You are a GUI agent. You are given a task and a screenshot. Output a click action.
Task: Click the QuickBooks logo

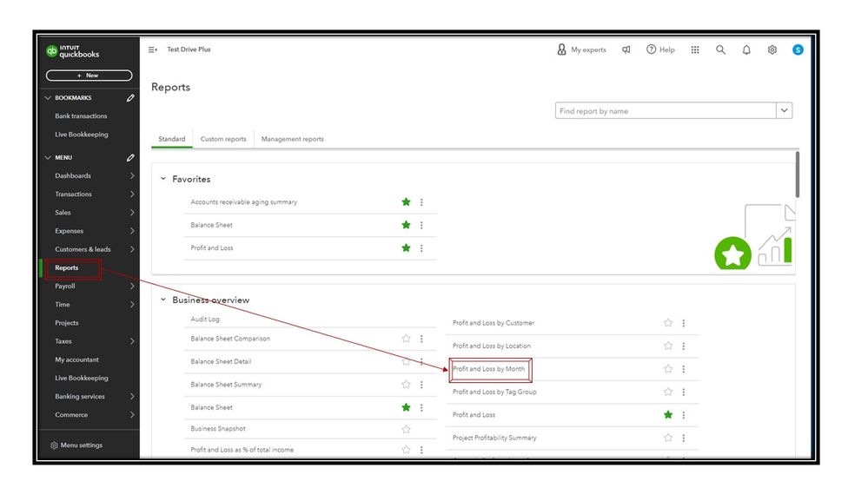click(x=72, y=51)
